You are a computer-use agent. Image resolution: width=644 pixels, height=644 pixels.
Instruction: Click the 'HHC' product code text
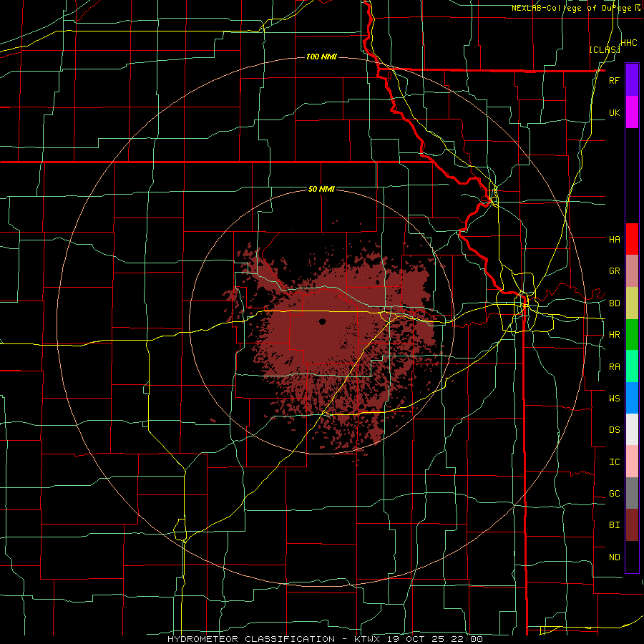coord(629,43)
